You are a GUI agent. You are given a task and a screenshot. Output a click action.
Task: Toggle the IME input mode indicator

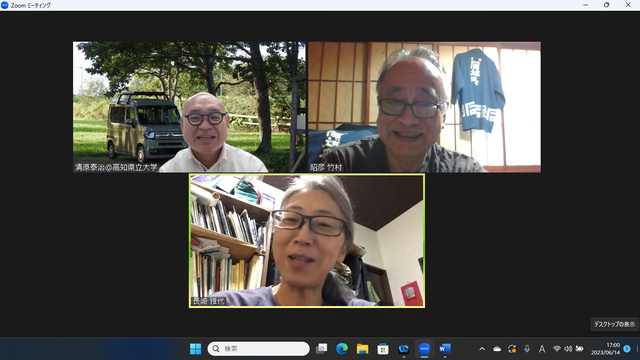coord(542,349)
